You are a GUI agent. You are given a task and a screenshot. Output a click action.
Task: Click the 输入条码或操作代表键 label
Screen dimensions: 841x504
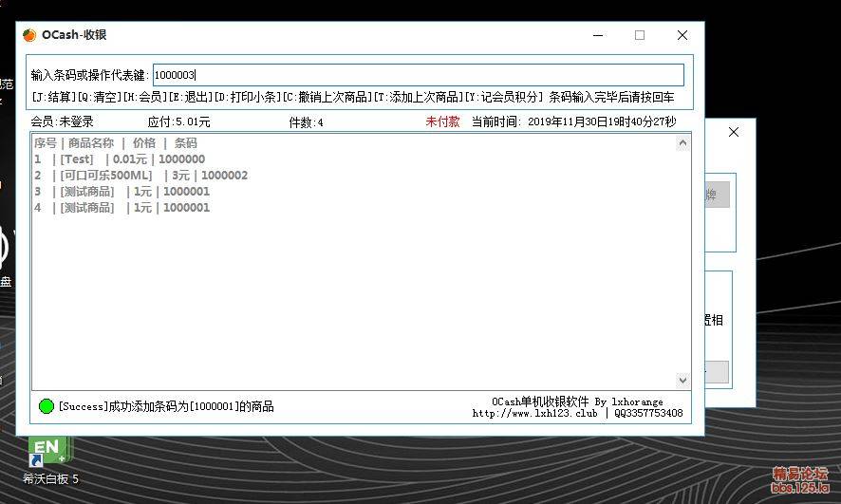89,75
